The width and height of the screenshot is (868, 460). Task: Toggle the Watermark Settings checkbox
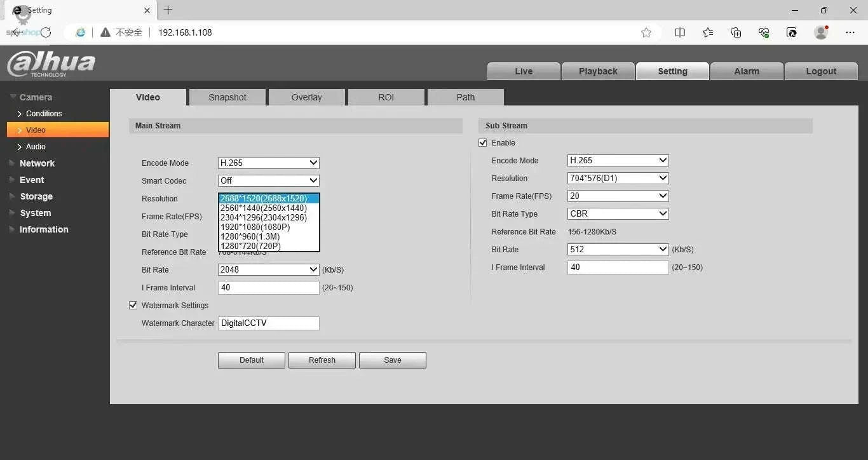(x=133, y=306)
